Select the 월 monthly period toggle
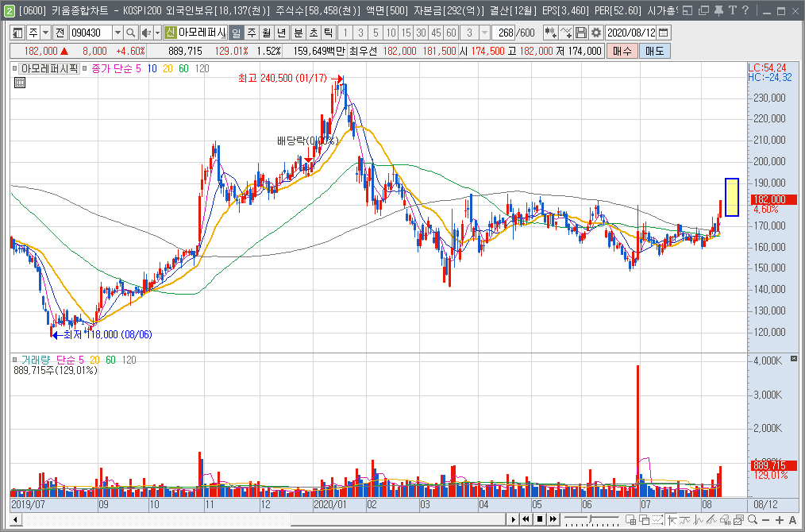Viewport: 805px width, 532px height. pyautogui.click(x=267, y=33)
